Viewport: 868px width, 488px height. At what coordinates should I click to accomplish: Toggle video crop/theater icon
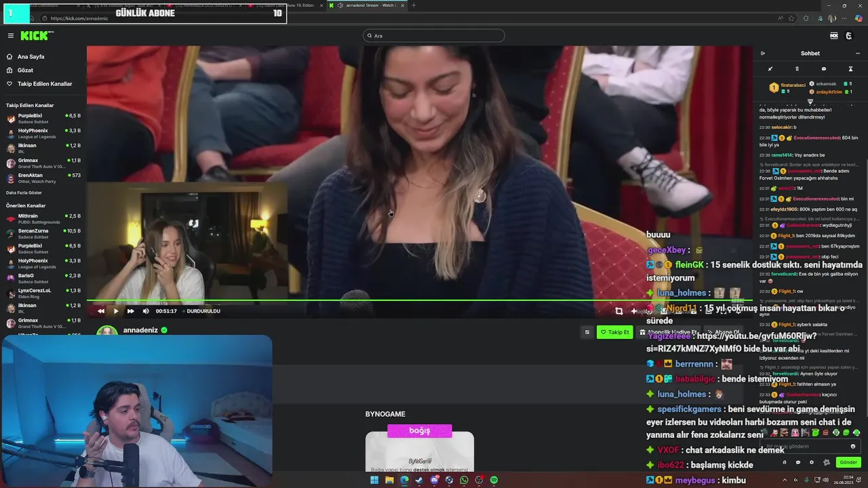click(x=618, y=311)
